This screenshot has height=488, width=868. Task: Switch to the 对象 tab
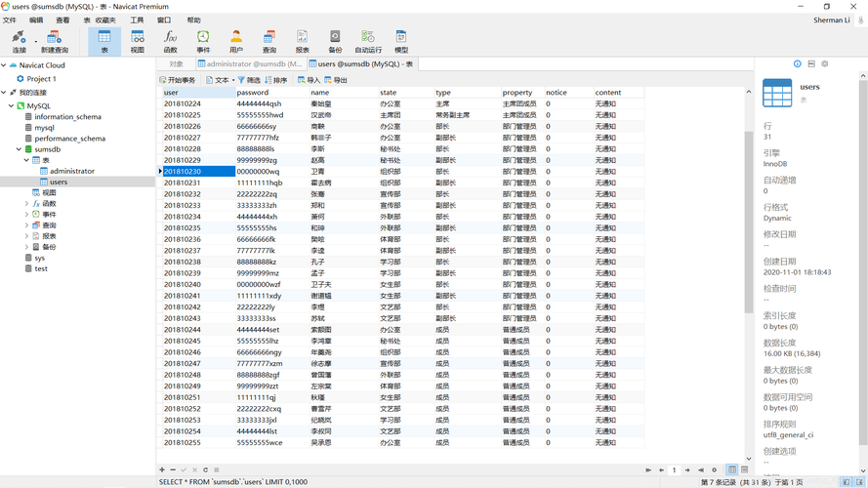point(176,64)
